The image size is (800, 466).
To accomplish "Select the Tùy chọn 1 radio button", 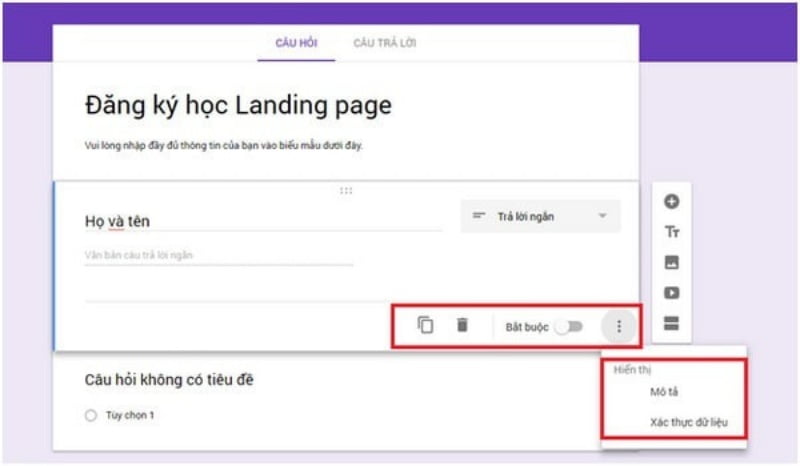I will 91,415.
